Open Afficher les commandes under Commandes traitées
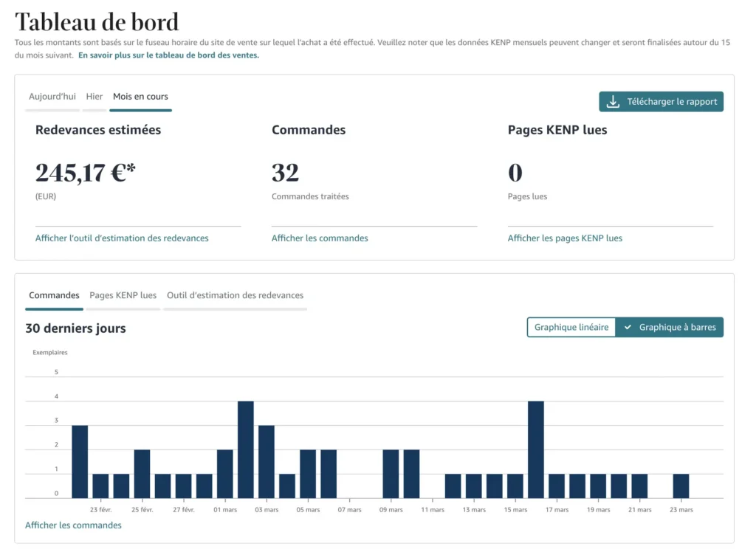Viewport: 756px width, 555px height. (x=320, y=238)
